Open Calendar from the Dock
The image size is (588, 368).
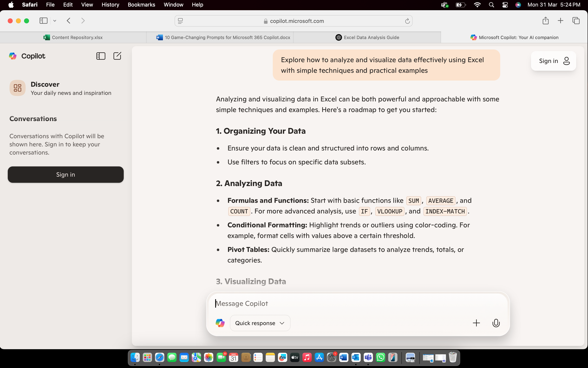coord(233,358)
